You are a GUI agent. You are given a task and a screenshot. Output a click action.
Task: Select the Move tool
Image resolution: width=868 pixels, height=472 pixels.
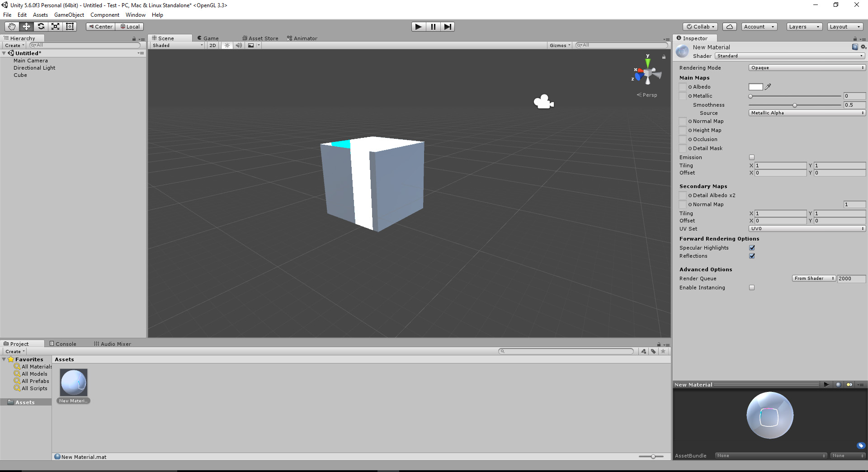coord(26,27)
